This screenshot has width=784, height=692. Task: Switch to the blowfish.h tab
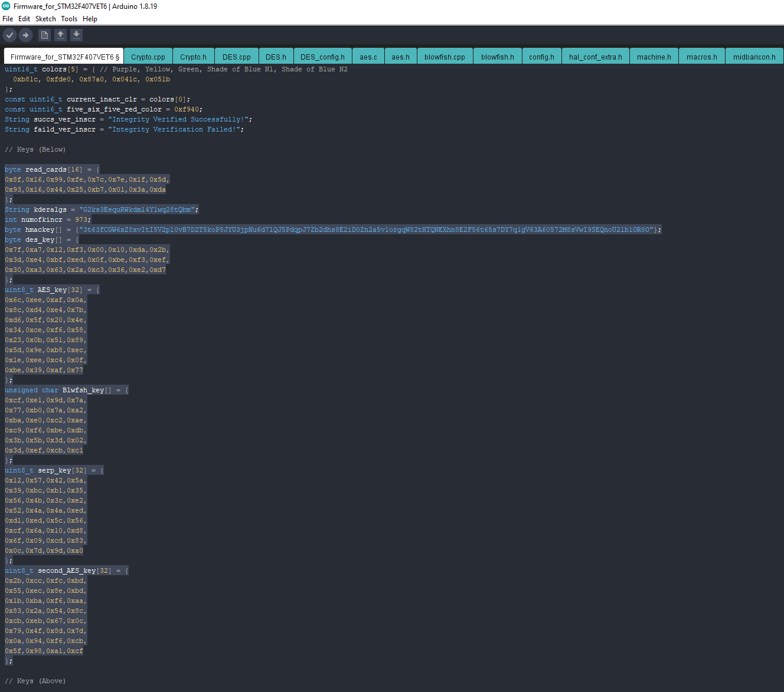point(498,57)
